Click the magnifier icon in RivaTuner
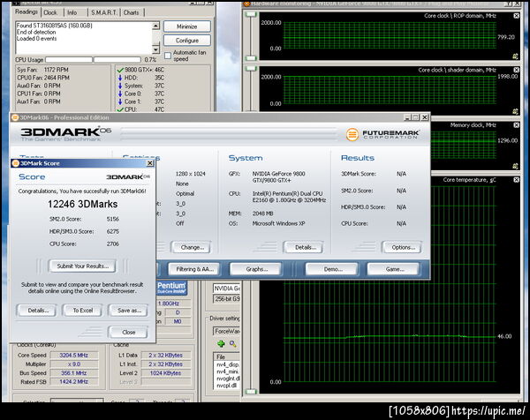This screenshot has width=530, height=420. pyautogui.click(x=233, y=344)
